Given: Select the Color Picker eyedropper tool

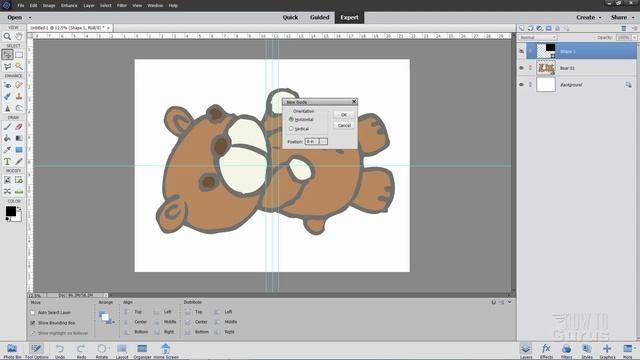Looking at the screenshot, I should (7, 150).
